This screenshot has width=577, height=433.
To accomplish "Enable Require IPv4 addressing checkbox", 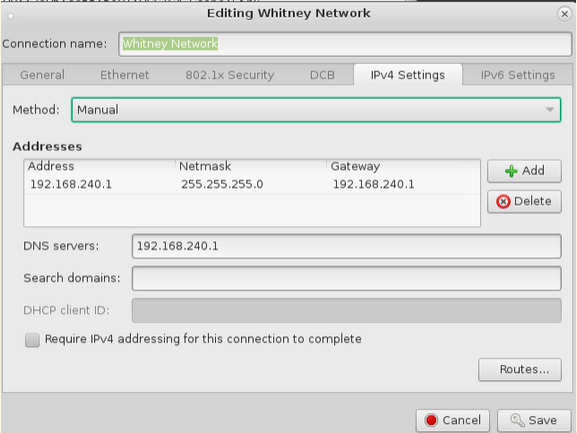I will click(x=32, y=340).
